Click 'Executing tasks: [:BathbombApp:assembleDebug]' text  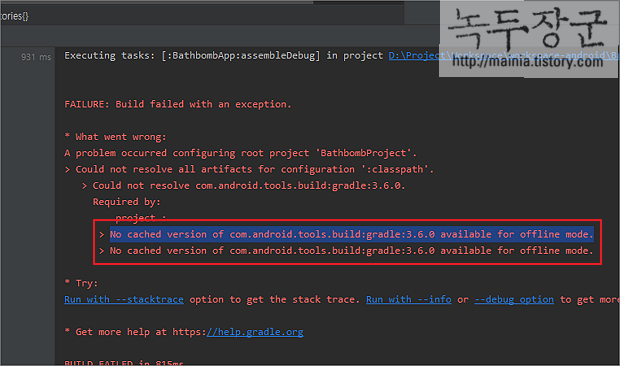pos(192,56)
